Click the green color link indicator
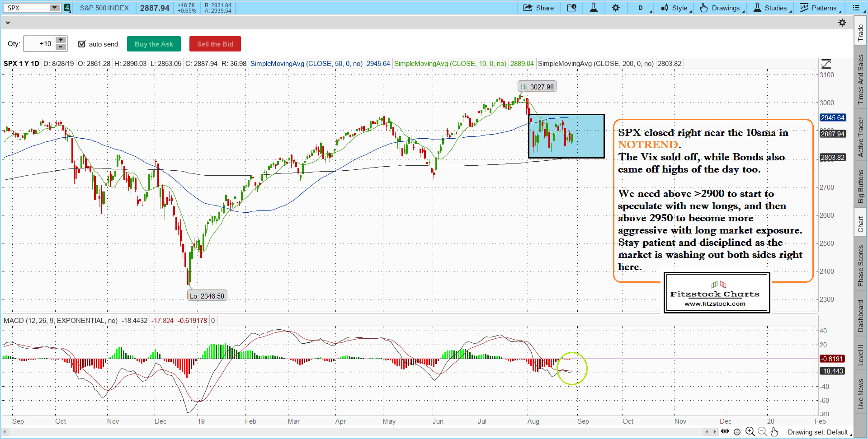The width and height of the screenshot is (868, 439). point(67,8)
